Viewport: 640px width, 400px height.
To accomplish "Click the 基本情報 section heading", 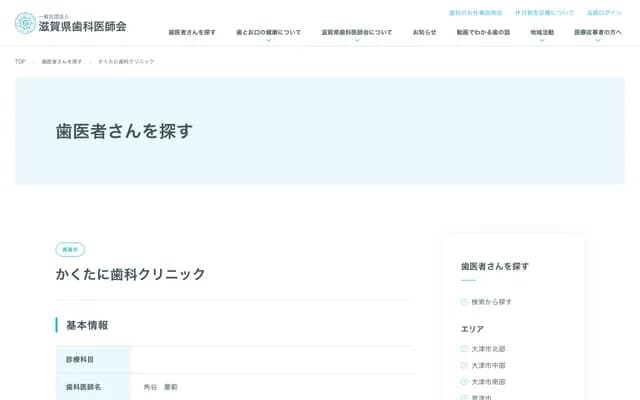I will 87,325.
